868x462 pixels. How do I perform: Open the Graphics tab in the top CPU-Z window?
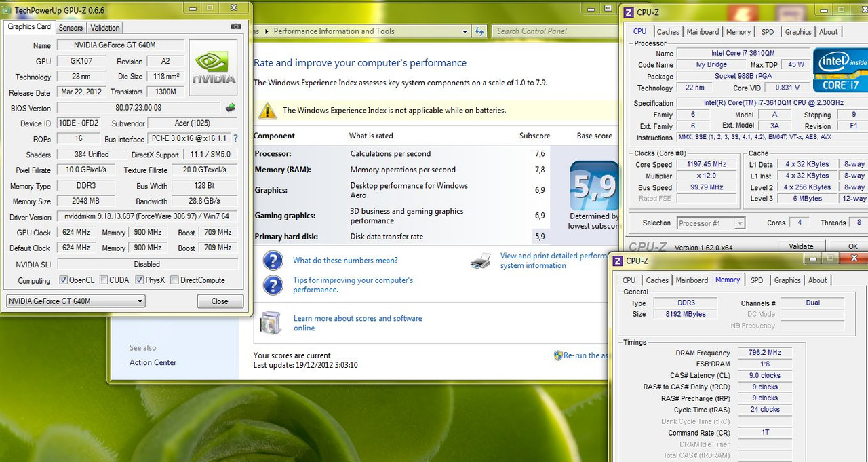[798, 32]
